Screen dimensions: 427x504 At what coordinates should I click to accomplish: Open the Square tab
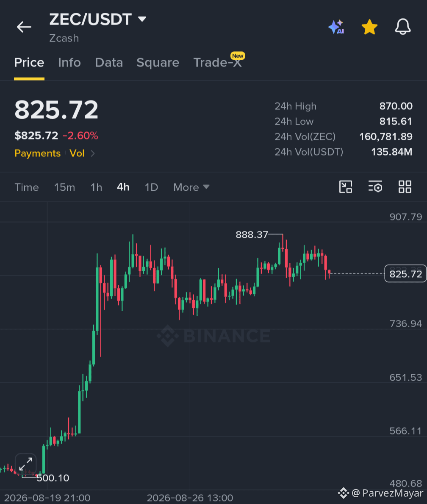click(158, 62)
